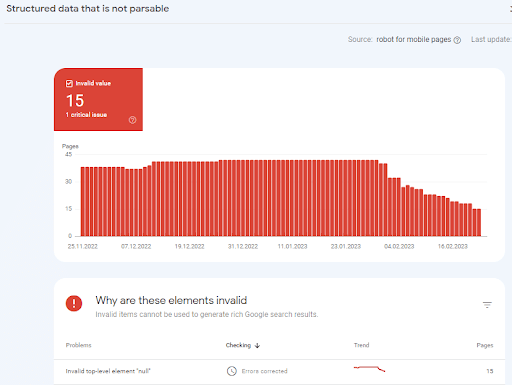Viewport: 512px width, 385px height.
Task: Open the help icon in the red Invalid value card
Action: (132, 120)
